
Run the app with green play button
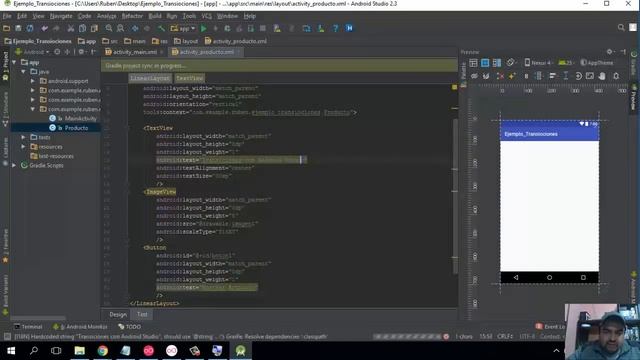(204, 28)
